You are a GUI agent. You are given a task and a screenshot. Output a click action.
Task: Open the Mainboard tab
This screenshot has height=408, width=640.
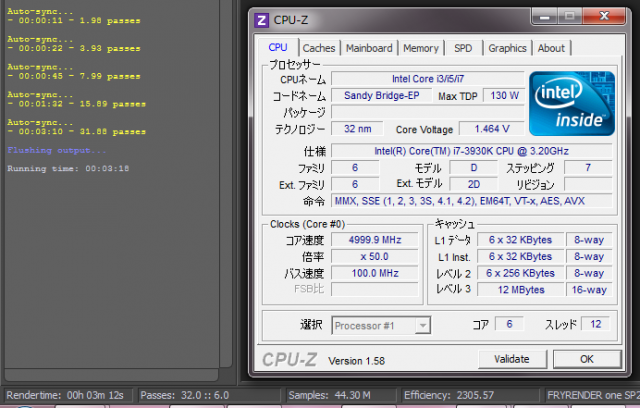(x=369, y=48)
